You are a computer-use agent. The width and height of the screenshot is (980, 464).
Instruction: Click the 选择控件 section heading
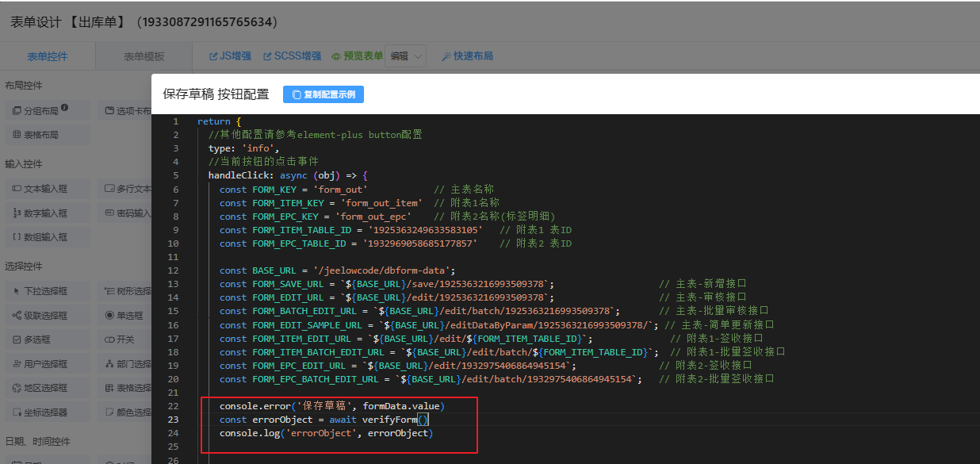coord(24,266)
